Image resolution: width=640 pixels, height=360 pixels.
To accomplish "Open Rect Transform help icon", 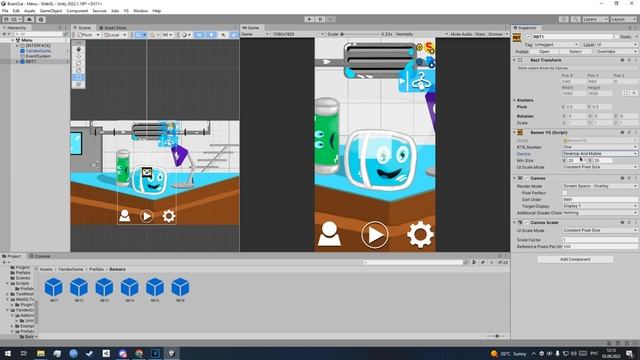I will point(622,60).
